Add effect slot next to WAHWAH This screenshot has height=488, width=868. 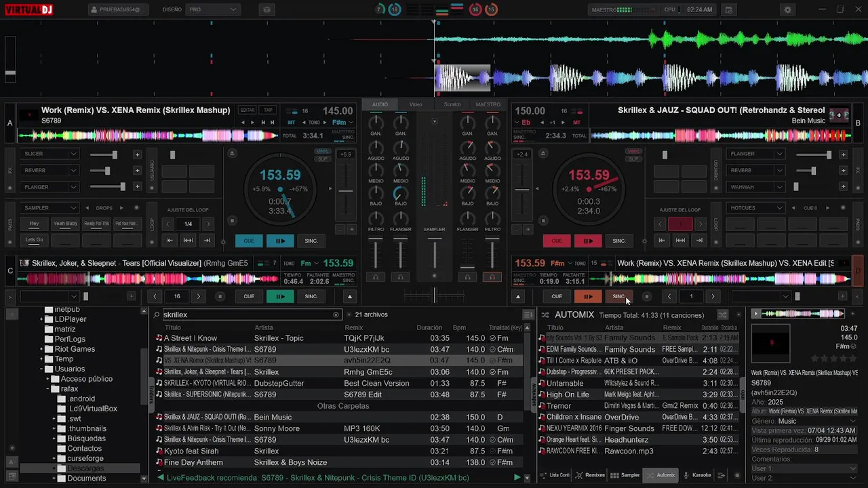[x=843, y=187]
